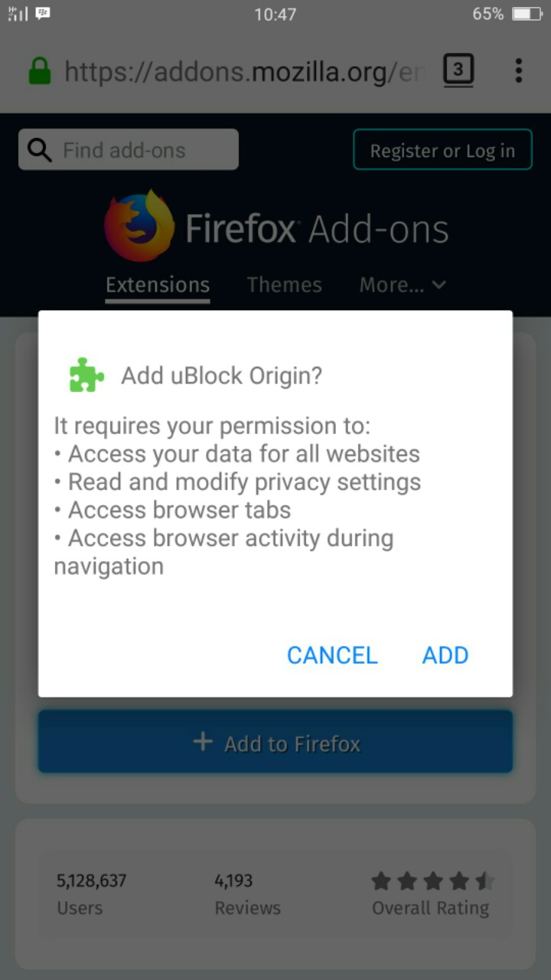Screen dimensions: 551x980
Task: Click the magnifying glass search icon
Action: (x=39, y=149)
